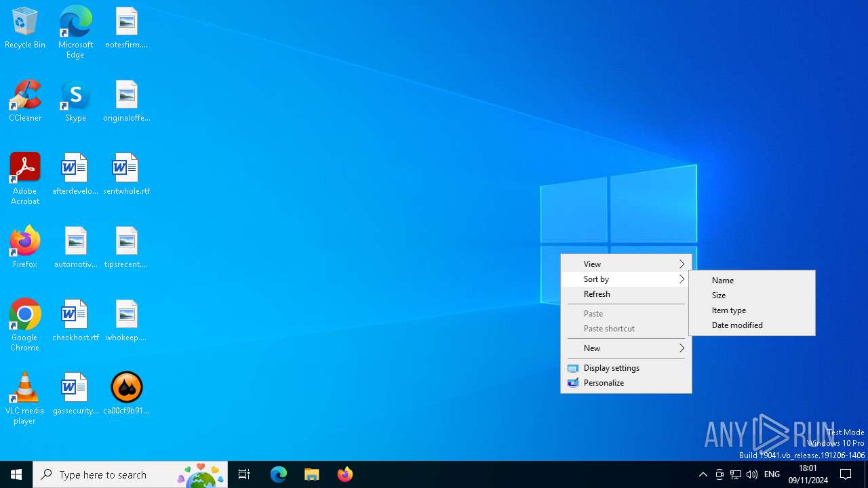
Task: Select the checkhost.rtf document icon
Action: click(75, 321)
